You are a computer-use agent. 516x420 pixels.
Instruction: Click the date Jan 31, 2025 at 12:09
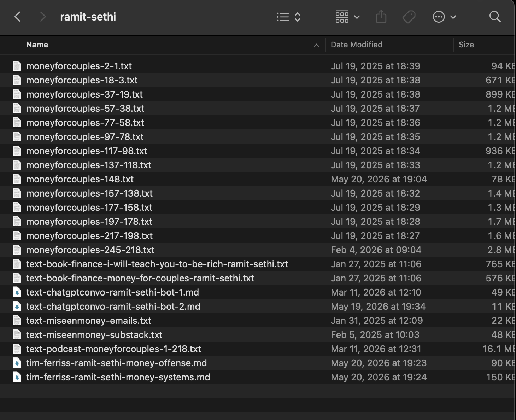[x=377, y=321]
